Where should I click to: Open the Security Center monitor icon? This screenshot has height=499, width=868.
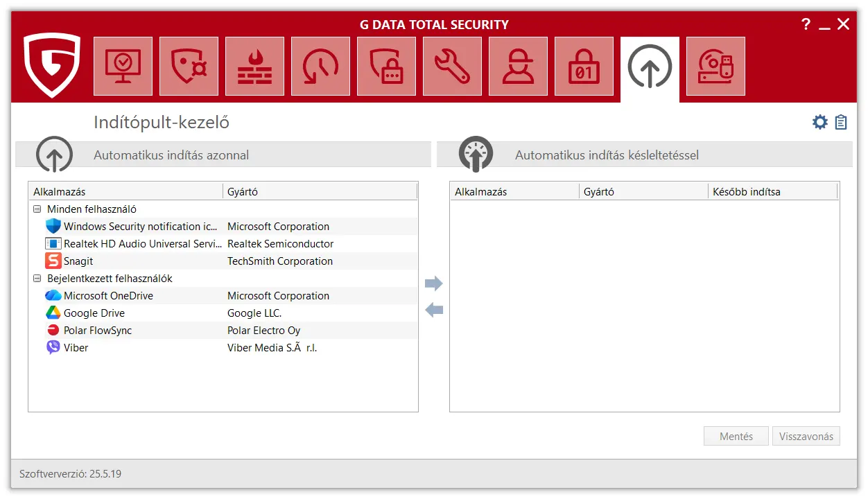tap(123, 67)
